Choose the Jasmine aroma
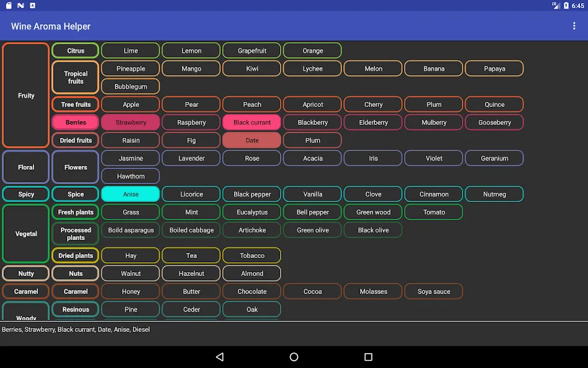Image resolution: width=588 pixels, height=368 pixels. (130, 159)
